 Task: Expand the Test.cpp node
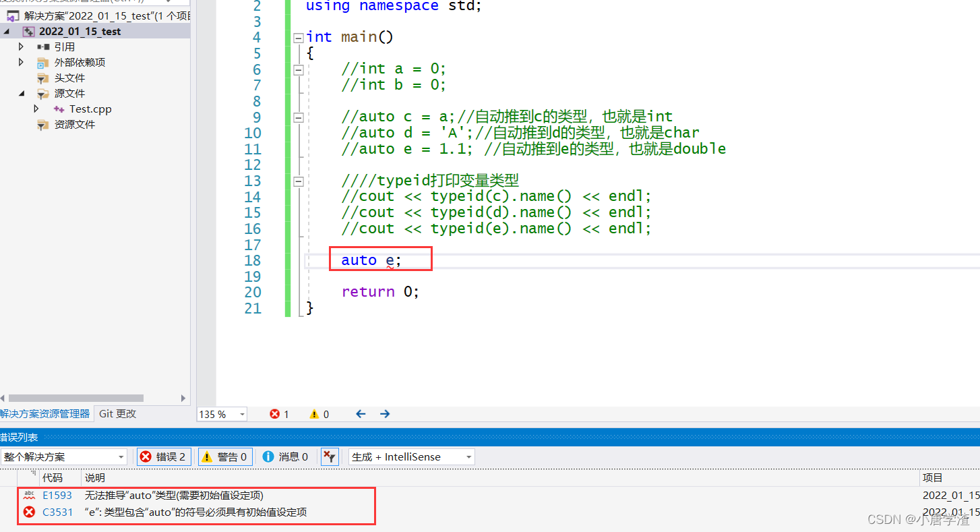36,109
